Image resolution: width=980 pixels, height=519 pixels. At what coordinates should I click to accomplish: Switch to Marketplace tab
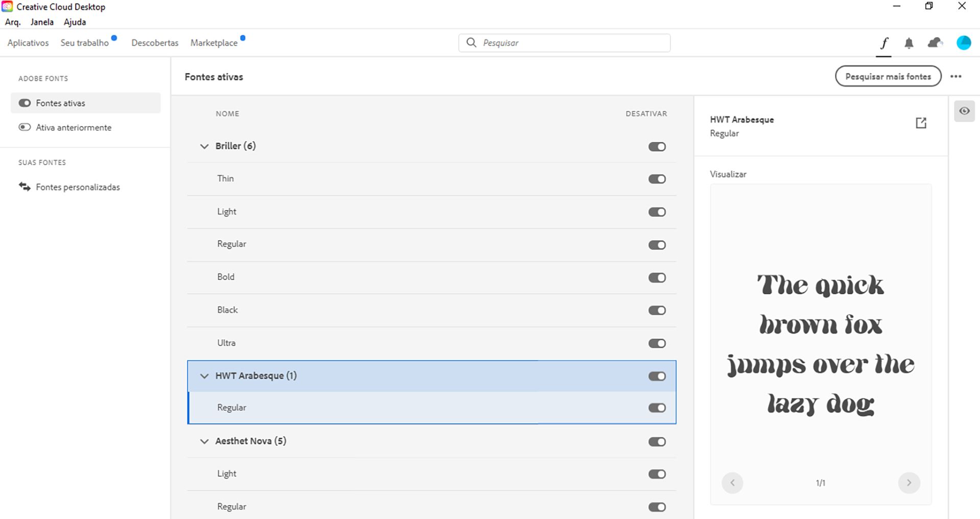(214, 43)
